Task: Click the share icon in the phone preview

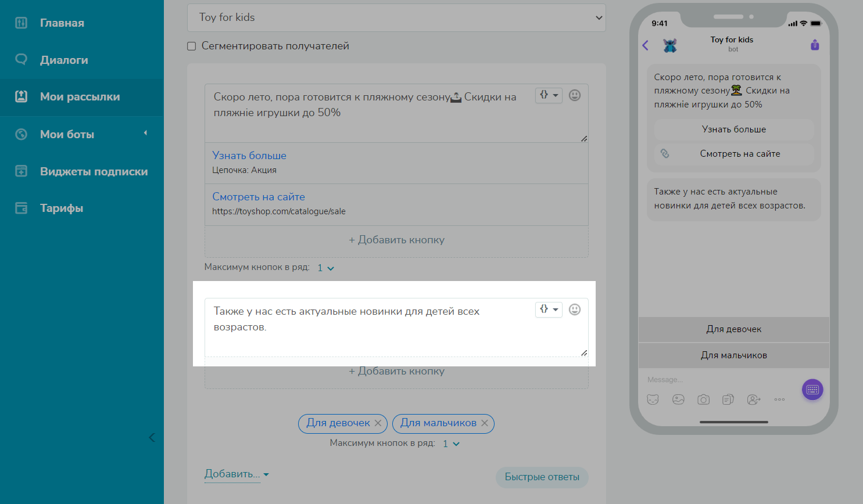Action: tap(815, 45)
